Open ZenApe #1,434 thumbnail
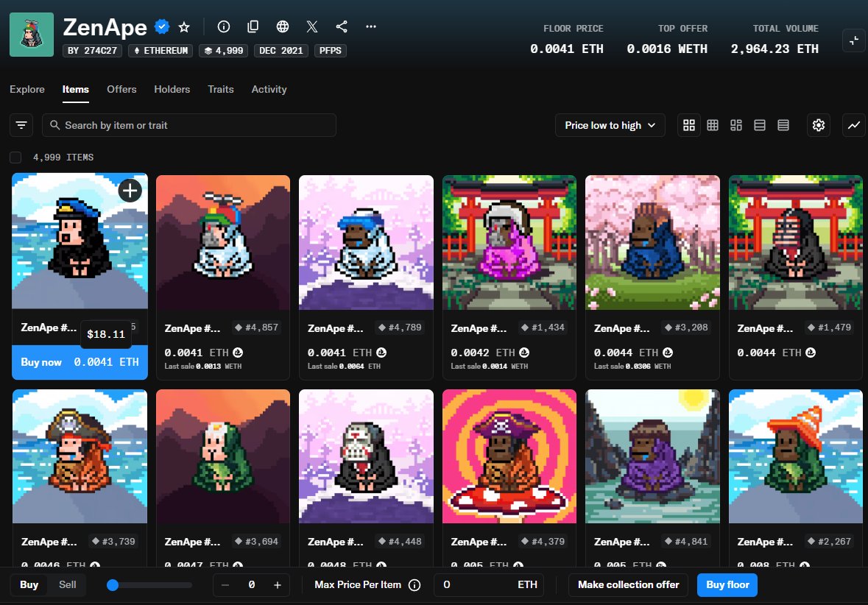Image resolution: width=868 pixels, height=605 pixels. 509,242
